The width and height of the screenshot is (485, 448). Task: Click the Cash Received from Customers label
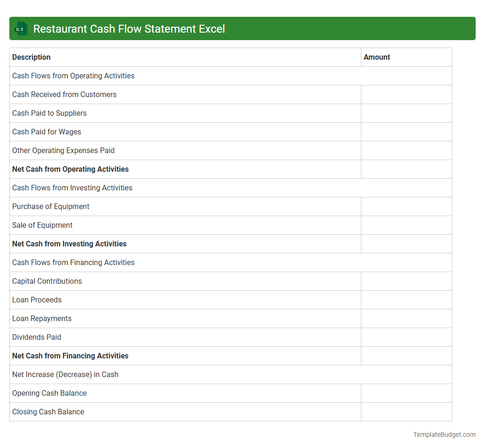tap(64, 94)
